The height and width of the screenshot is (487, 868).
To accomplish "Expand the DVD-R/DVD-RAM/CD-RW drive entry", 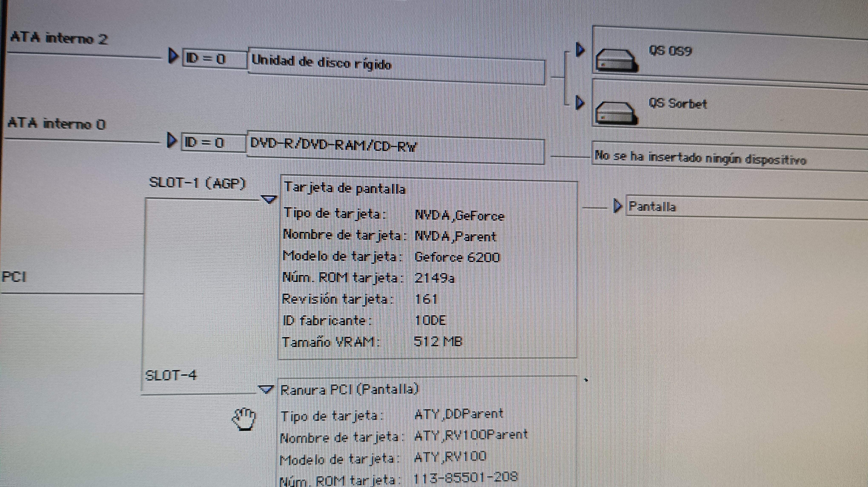I will (x=172, y=140).
